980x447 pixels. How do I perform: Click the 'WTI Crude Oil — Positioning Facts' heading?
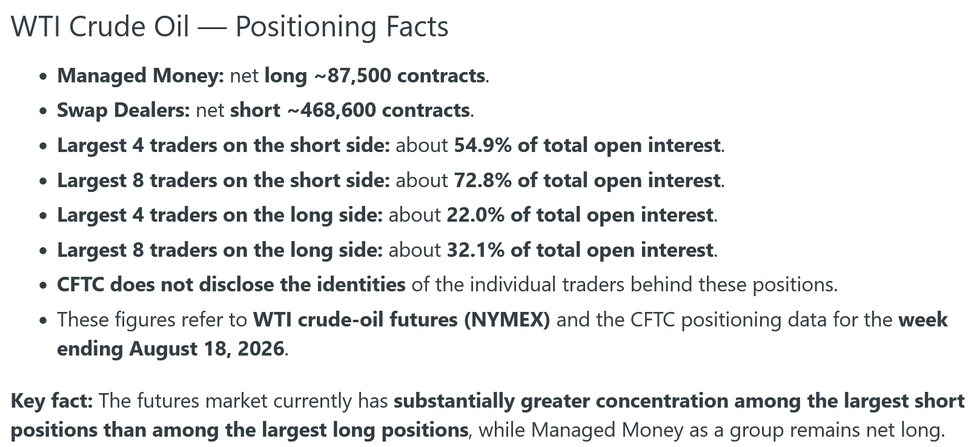[x=230, y=27]
